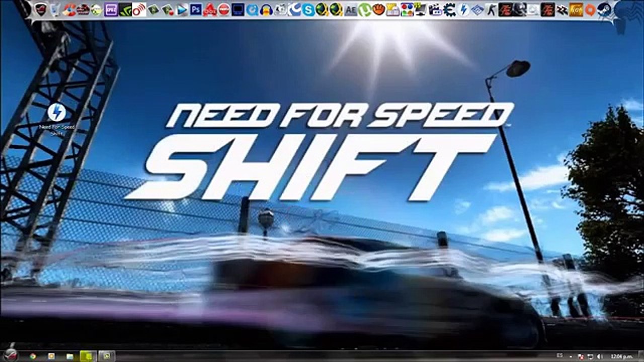This screenshot has height=362, width=644.
Task: Open the Windows Start menu
Action: [11, 354]
